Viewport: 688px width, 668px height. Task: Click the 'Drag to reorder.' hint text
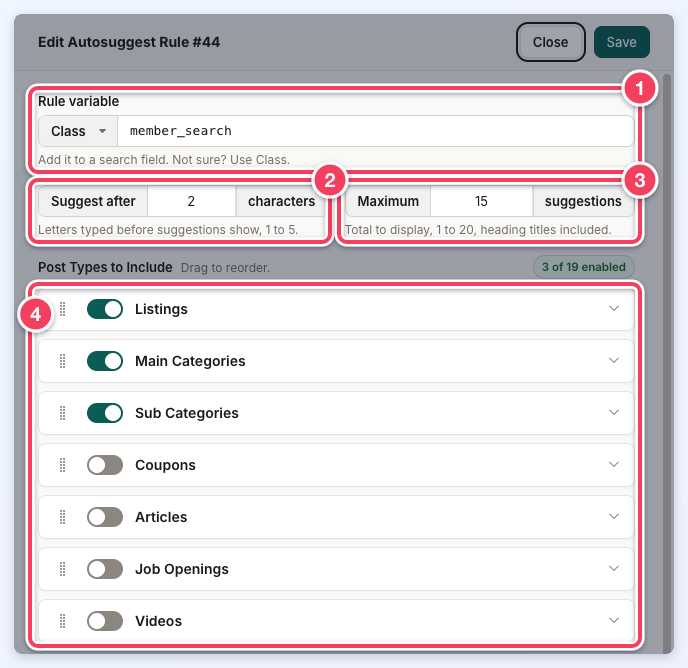pyautogui.click(x=226, y=268)
